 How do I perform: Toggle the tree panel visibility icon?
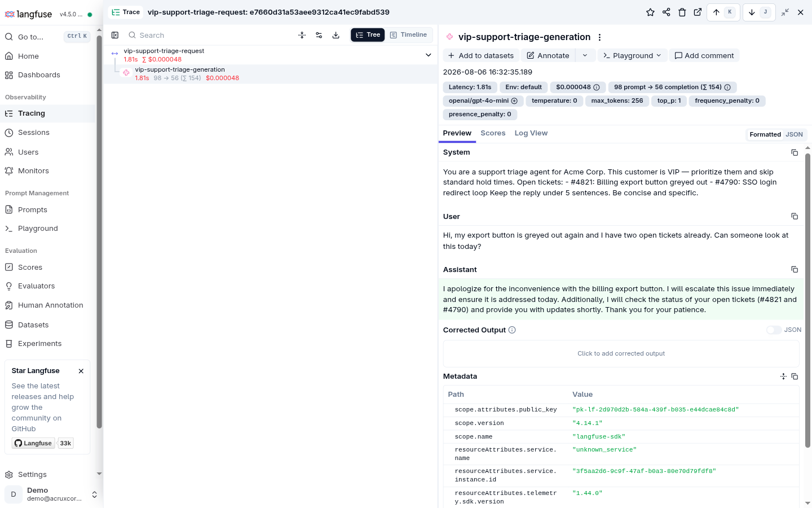(x=115, y=35)
